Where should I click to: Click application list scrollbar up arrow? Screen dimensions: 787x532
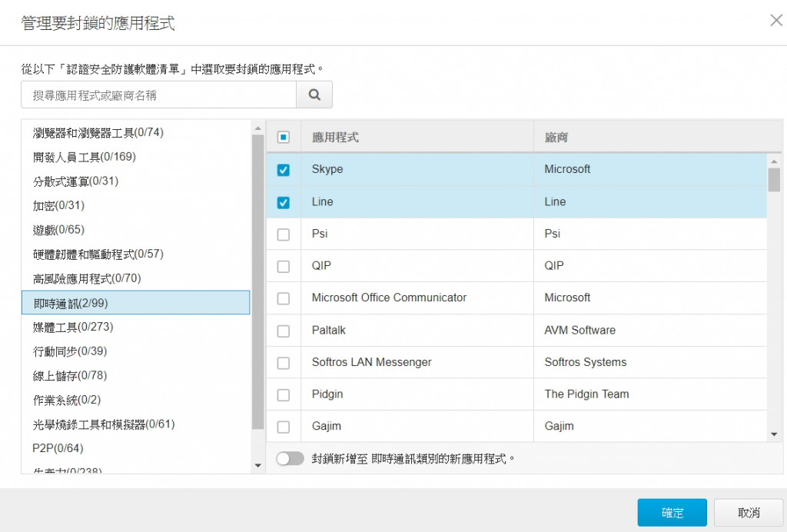point(774,160)
